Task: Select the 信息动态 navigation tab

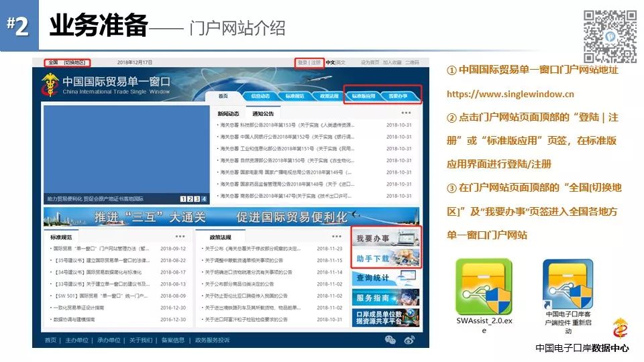Action: pyautogui.click(x=260, y=96)
